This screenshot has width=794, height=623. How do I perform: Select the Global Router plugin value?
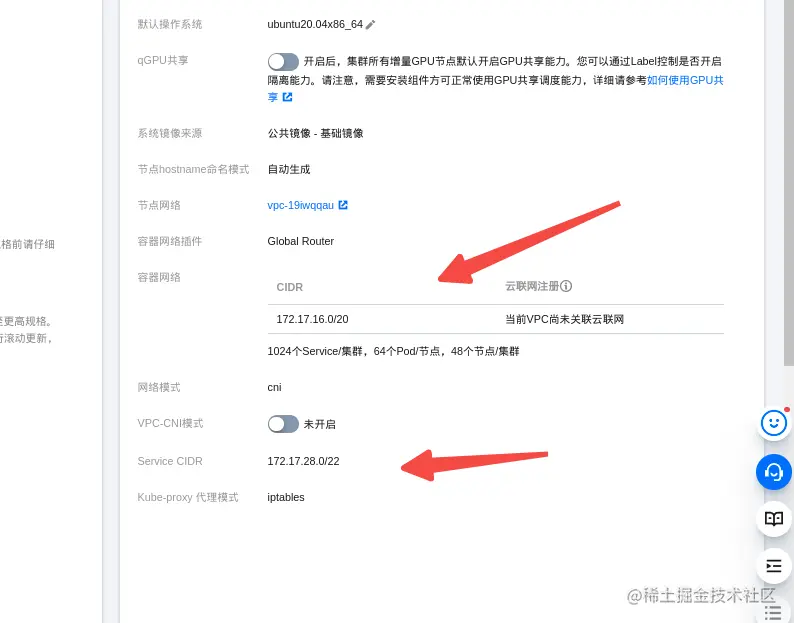300,241
